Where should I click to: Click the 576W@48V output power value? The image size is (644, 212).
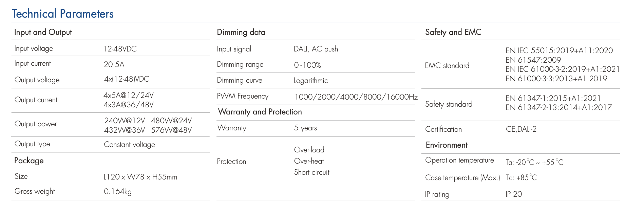coord(171,130)
